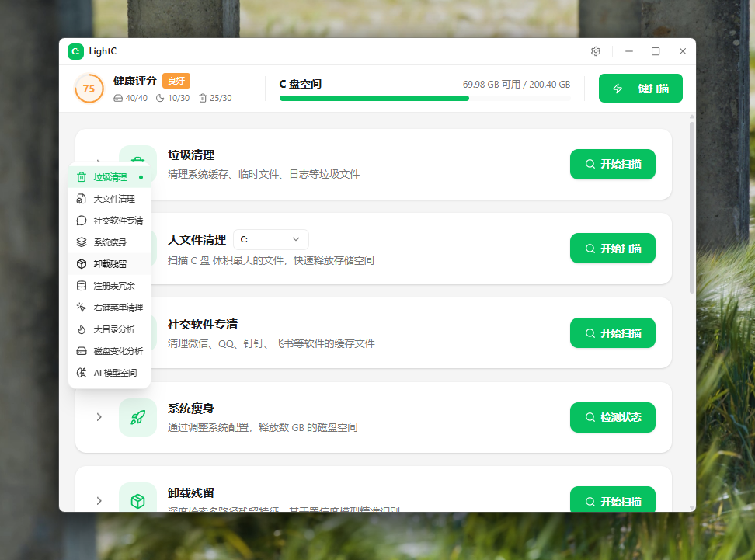Click the layers icon for 系统瘦身 menu entry
The image size is (755, 560).
(x=82, y=242)
